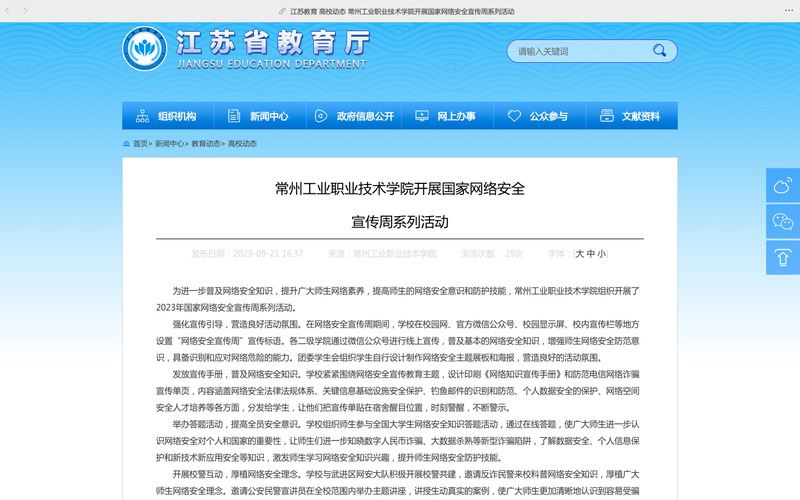The image size is (800, 500).
Task: Set font size to 大 (large)
Action: 579,254
